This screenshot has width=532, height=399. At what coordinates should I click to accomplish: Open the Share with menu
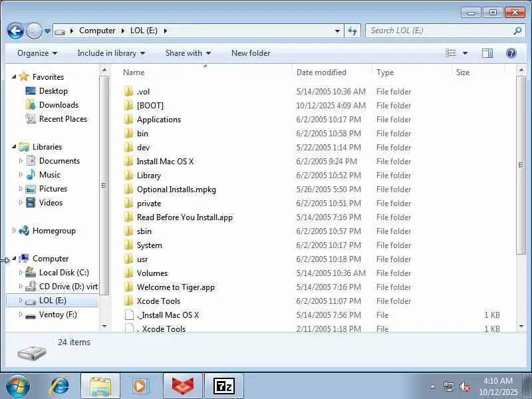click(x=188, y=53)
